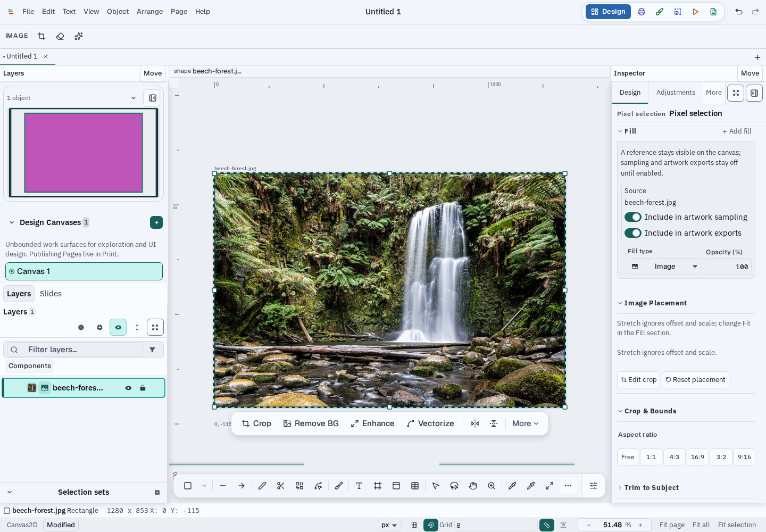
Task: Switch to the Slides tab
Action: click(x=51, y=294)
